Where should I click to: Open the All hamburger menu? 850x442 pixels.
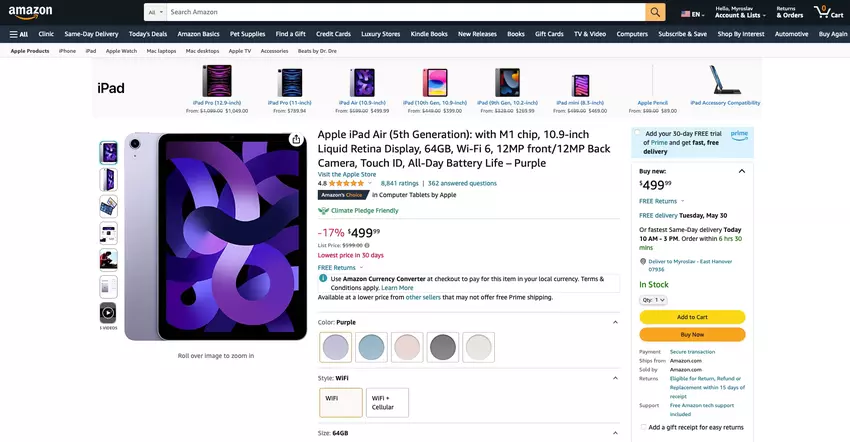[x=19, y=34]
